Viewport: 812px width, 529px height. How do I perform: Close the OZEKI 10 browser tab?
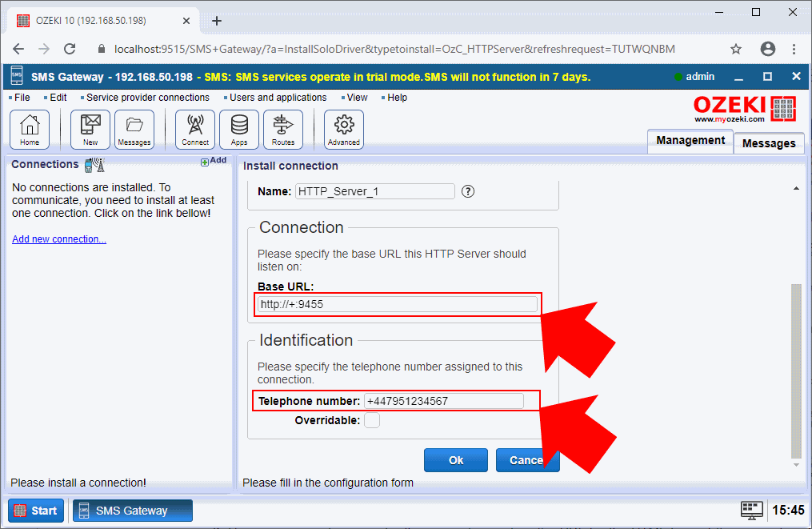(186, 21)
